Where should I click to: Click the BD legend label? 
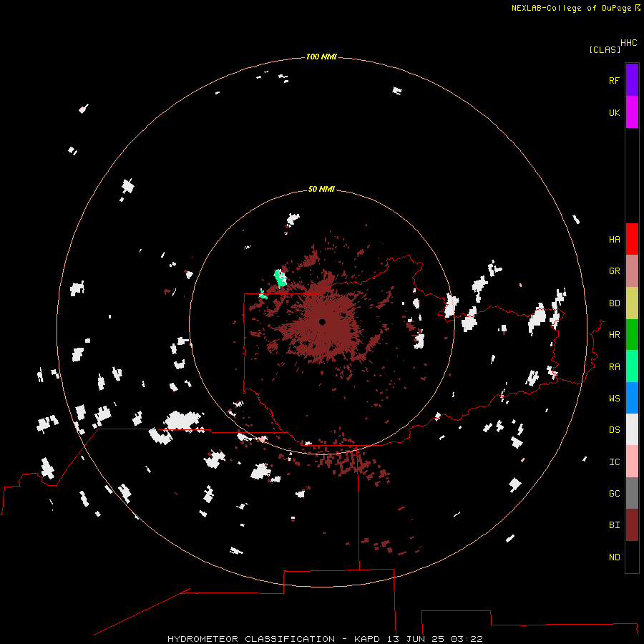coord(614,303)
